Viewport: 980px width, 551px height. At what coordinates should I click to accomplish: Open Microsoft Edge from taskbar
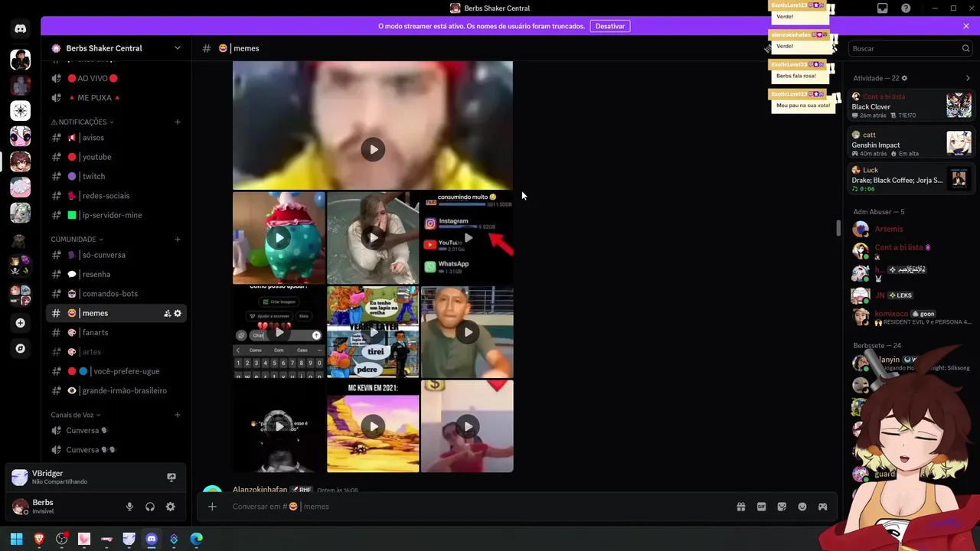[196, 539]
